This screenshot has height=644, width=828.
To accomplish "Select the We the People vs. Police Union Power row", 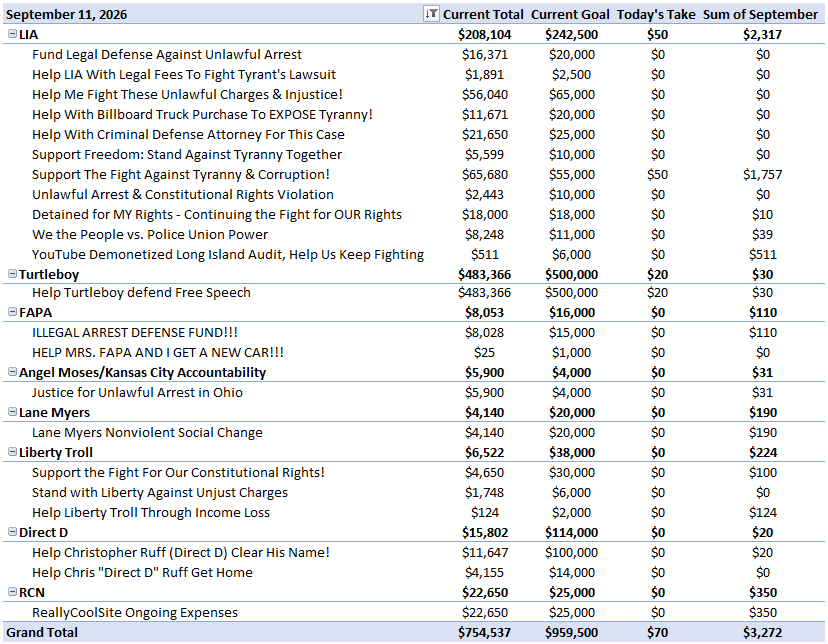I will pos(414,234).
